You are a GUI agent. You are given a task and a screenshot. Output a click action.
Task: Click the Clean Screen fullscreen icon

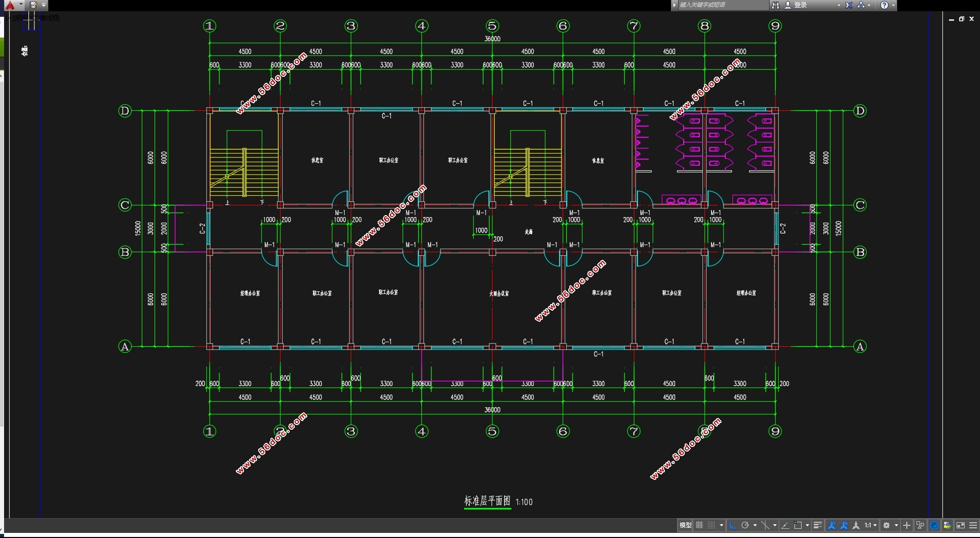(x=960, y=525)
